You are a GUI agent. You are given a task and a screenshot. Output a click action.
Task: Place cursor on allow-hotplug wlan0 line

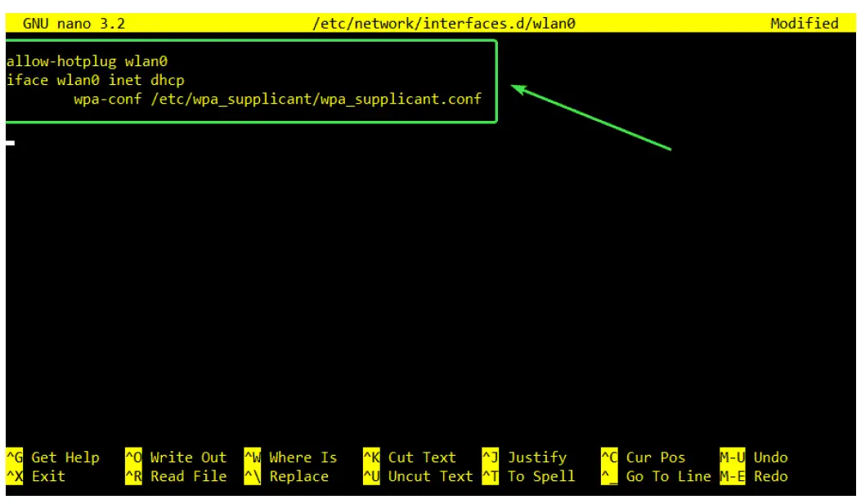pos(87,61)
